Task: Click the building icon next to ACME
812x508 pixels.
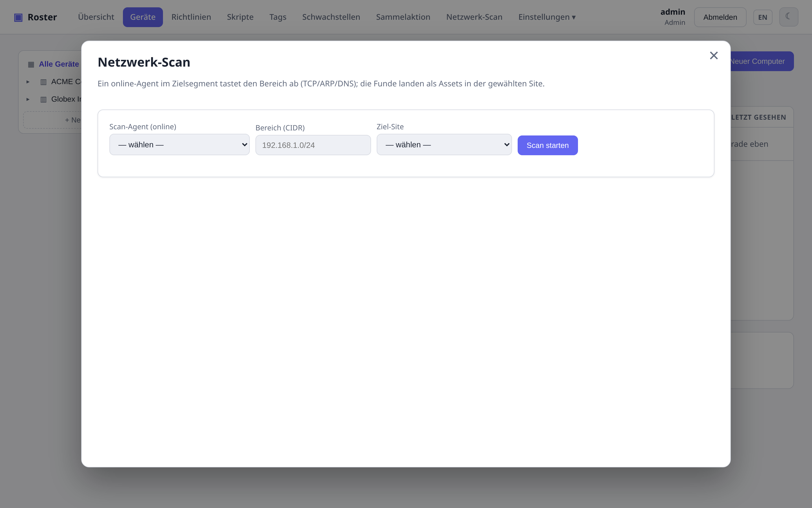Action: 43,82
